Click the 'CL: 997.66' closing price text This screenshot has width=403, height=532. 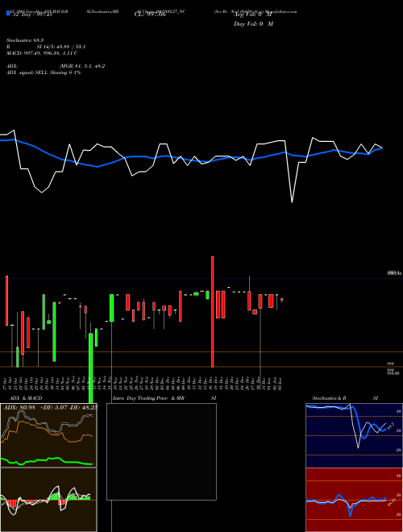[x=150, y=15]
